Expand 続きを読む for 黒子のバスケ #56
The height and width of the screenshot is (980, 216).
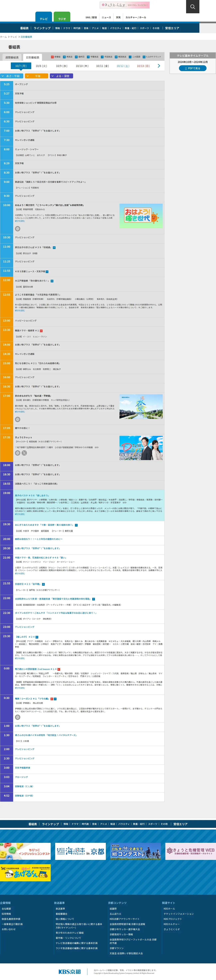point(20,514)
